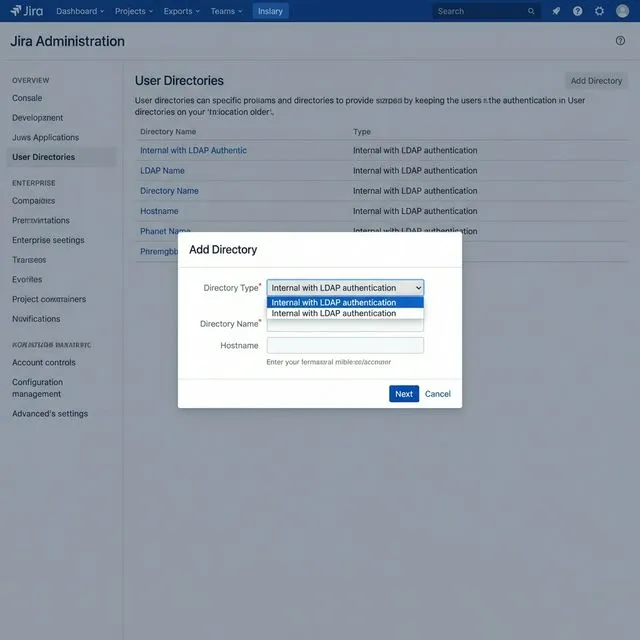This screenshot has height=640, width=640.
Task: Click the Add Directory button
Action: (x=596, y=81)
